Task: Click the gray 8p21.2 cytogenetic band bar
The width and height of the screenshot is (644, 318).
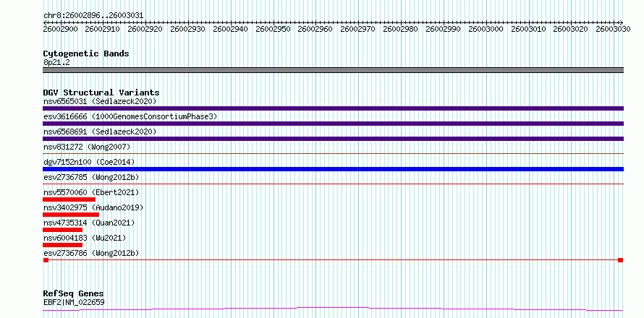Action: click(333, 70)
